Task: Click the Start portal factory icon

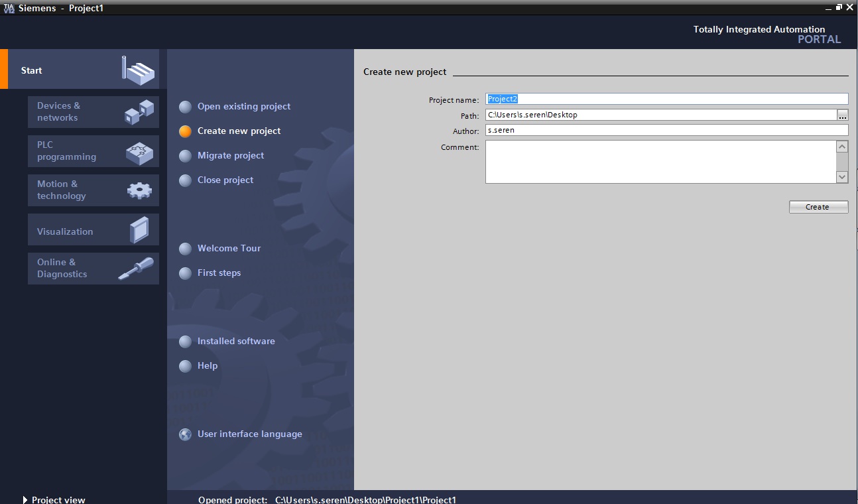Action: [138, 70]
